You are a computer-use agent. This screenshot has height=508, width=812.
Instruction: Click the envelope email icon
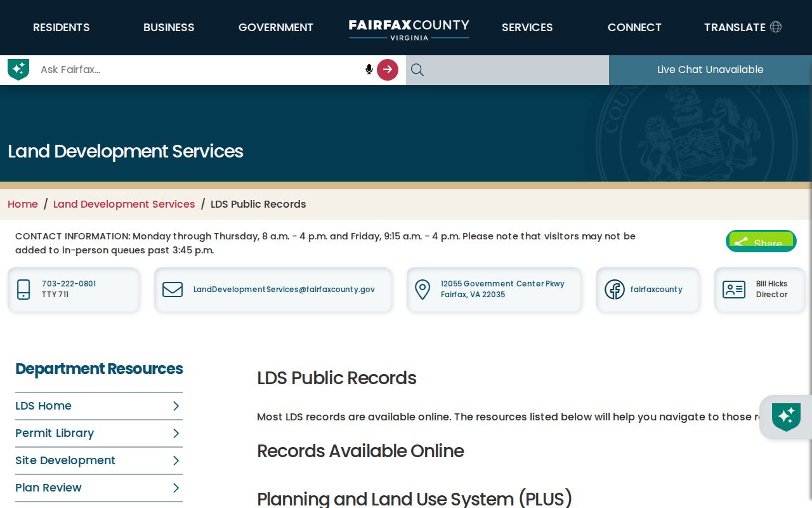point(173,290)
